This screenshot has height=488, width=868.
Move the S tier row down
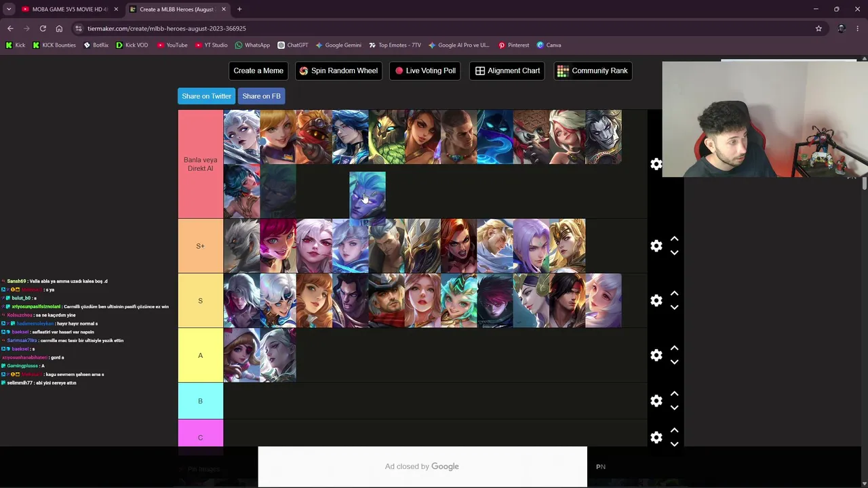674,307
